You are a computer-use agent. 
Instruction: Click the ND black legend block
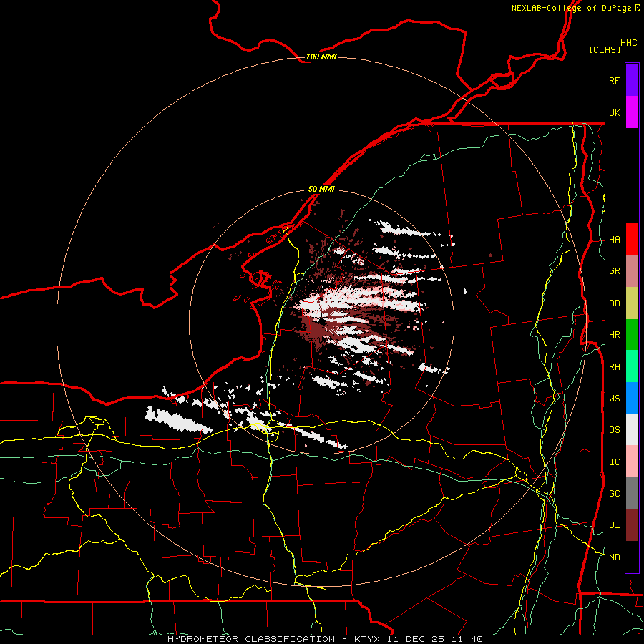pyautogui.click(x=632, y=557)
